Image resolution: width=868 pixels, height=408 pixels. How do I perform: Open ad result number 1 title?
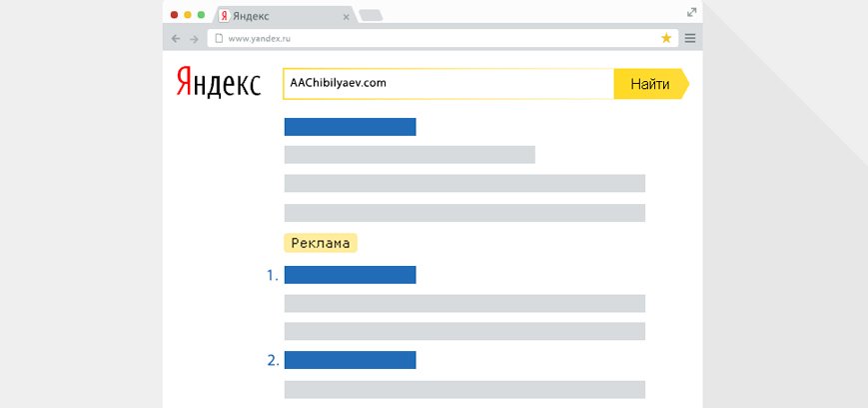pos(350,275)
